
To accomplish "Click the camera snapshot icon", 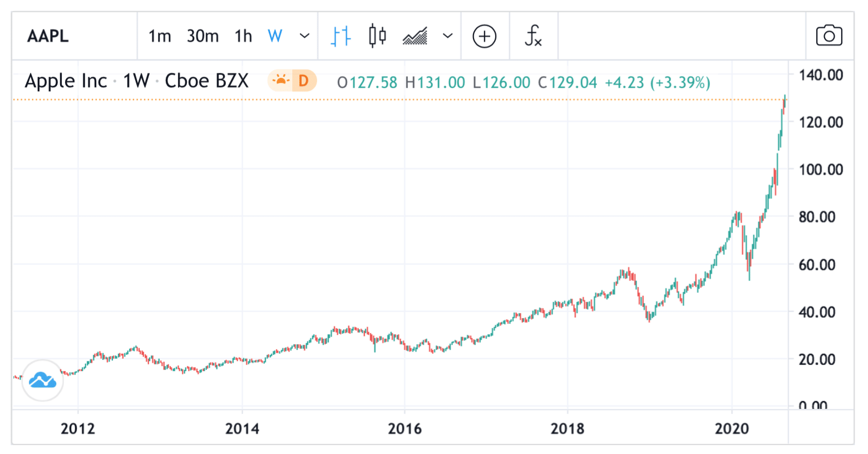I will coord(828,35).
